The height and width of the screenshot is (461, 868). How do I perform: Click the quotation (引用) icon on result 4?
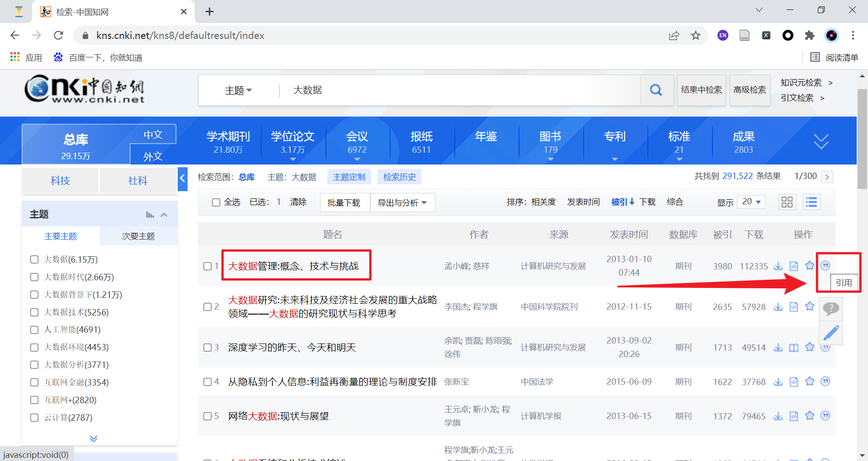pyautogui.click(x=826, y=381)
